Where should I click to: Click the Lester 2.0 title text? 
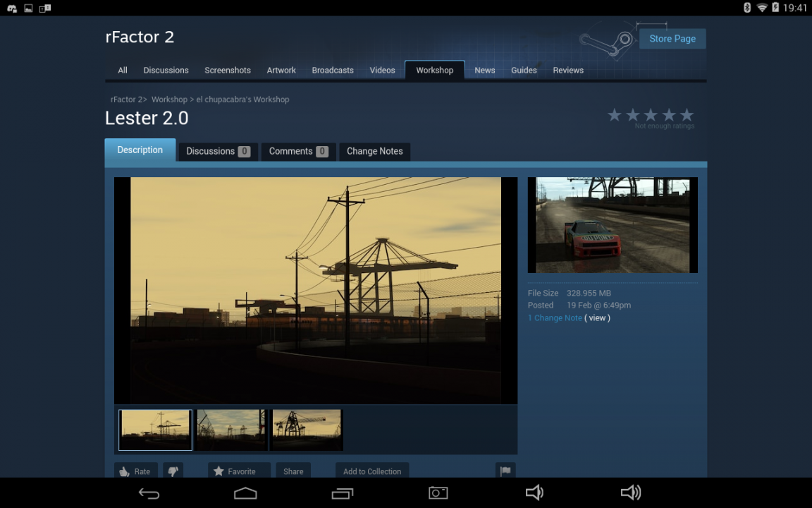point(147,119)
